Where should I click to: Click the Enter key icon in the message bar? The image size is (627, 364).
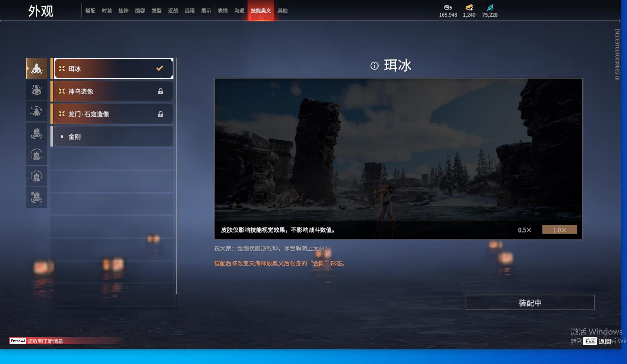point(18,341)
